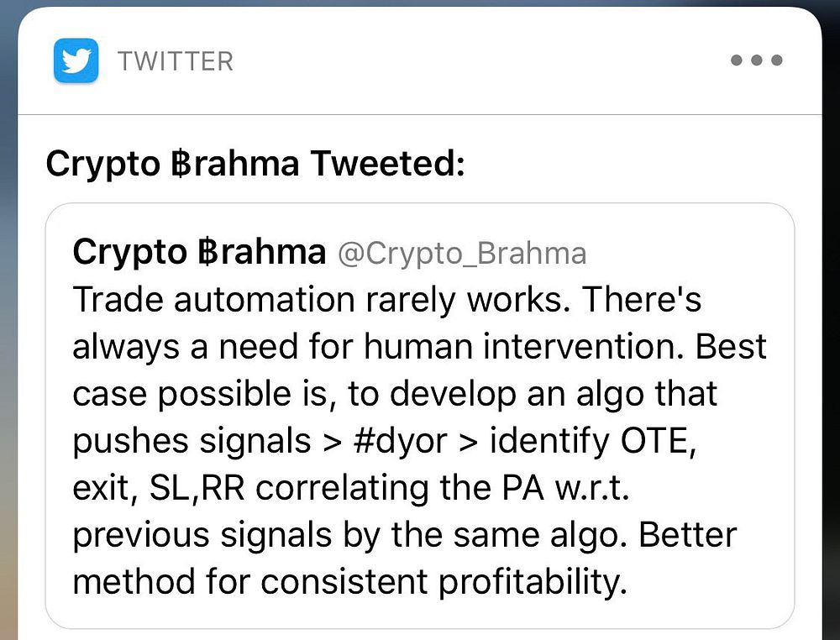Select the 'Crypto Brahma Tweeted:' notification title
This screenshot has height=640, width=840.
[x=255, y=163]
